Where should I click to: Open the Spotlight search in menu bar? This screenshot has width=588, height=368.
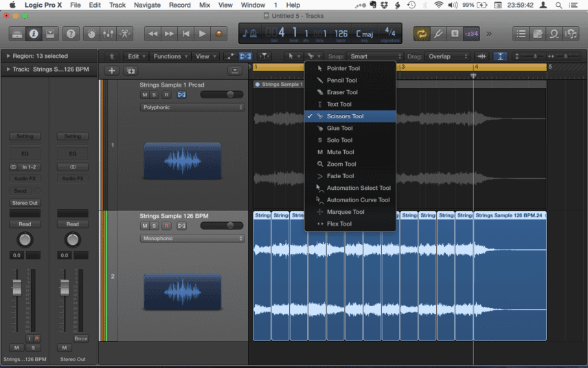click(x=558, y=5)
